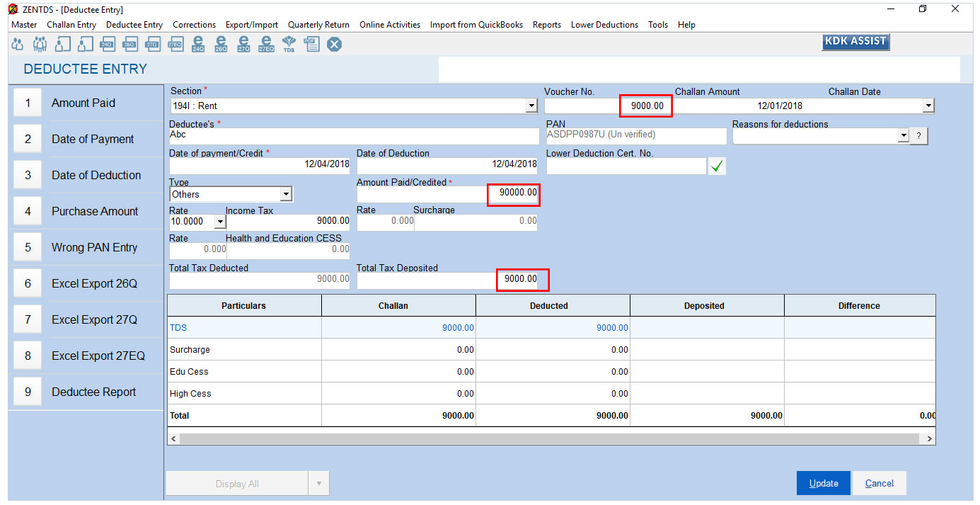Viewport: 980px width, 505px height.
Task: Click the Cancel button
Action: click(879, 483)
